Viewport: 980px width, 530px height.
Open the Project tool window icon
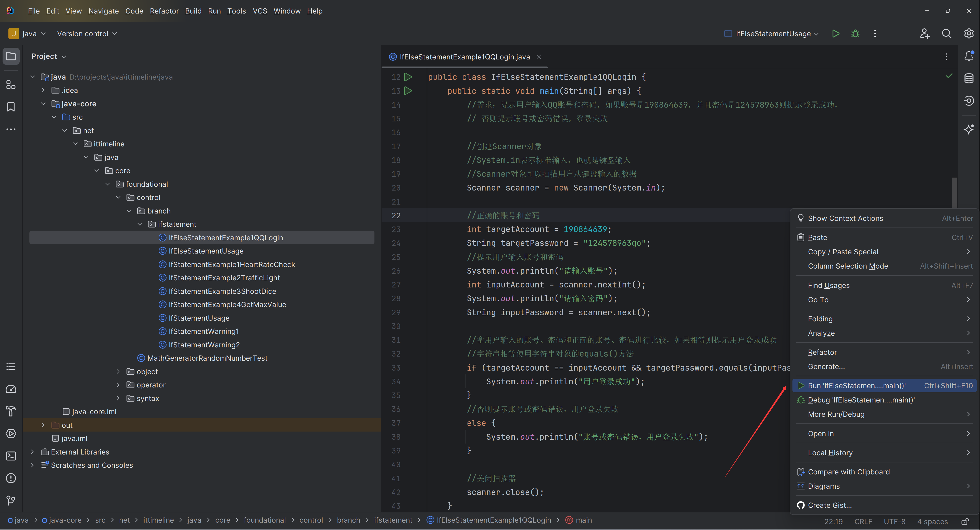click(x=11, y=56)
